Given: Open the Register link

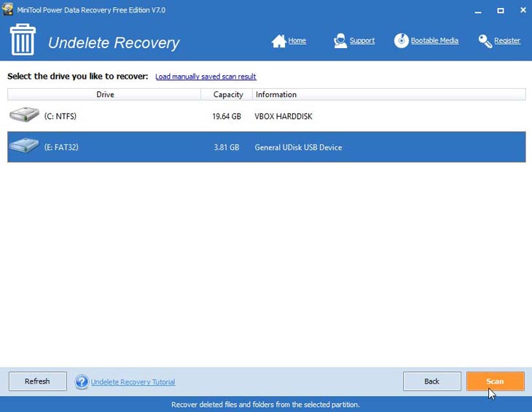Looking at the screenshot, I should click(507, 41).
